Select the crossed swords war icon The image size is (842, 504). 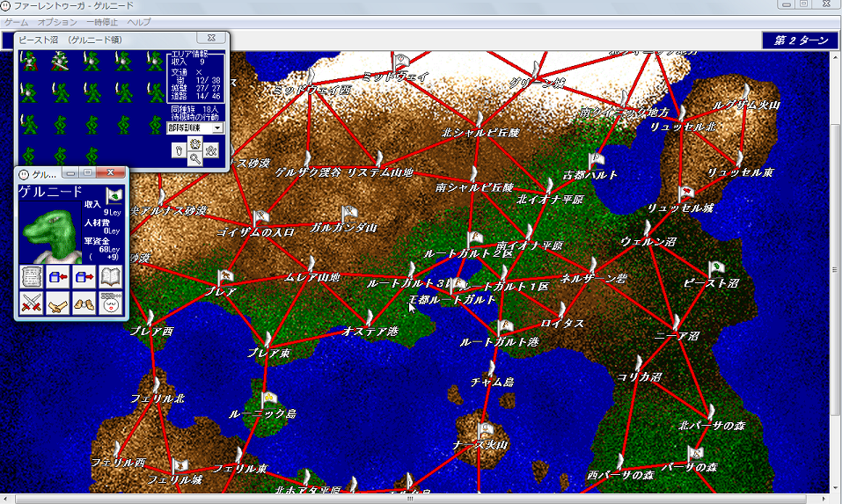coord(32,303)
